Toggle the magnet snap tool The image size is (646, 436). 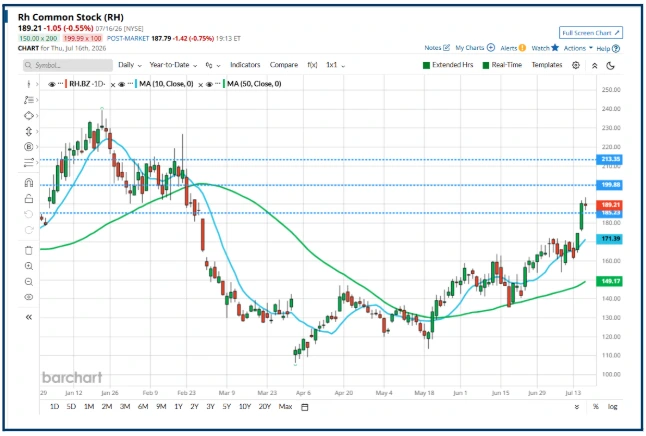point(28,183)
